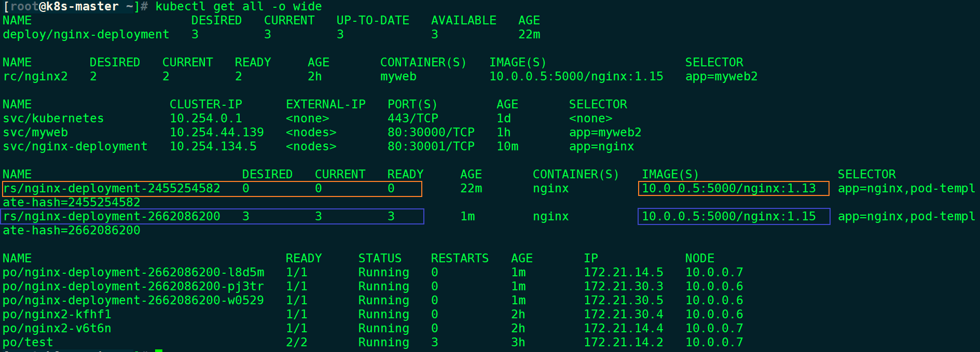Click the app=myweb2 selector in rc/nginx2 row
Screen dimensions: 980x352
point(721,77)
